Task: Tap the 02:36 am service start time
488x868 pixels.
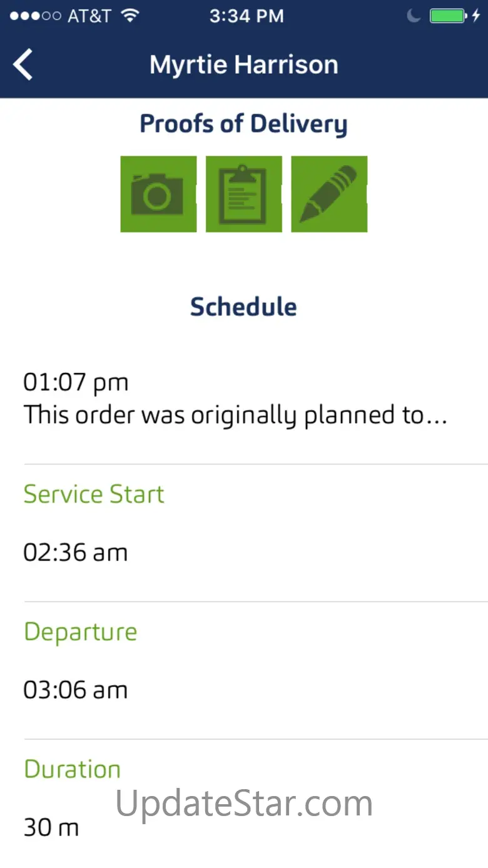Action: pyautogui.click(x=76, y=553)
